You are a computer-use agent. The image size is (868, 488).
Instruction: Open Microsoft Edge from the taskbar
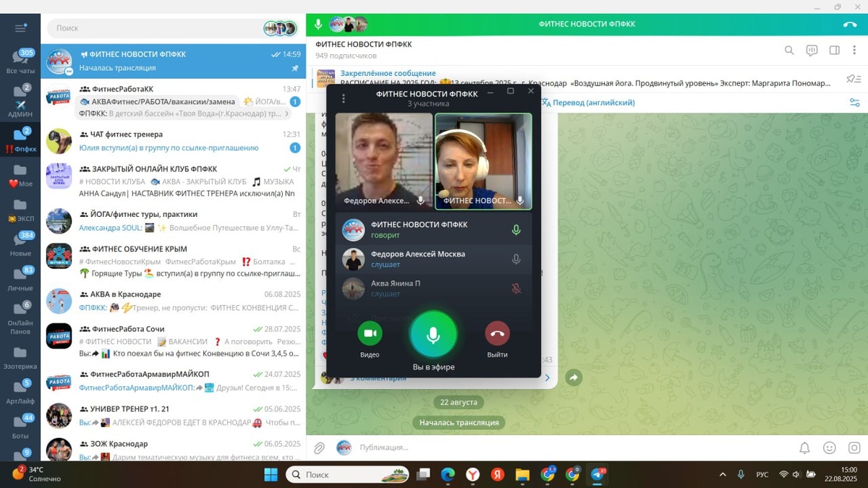tap(448, 475)
